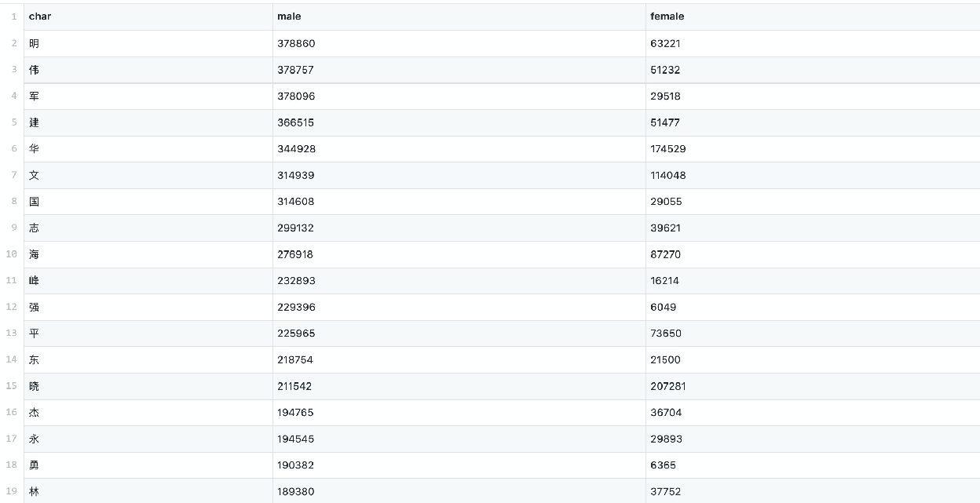Click the male value 211542

click(x=296, y=386)
